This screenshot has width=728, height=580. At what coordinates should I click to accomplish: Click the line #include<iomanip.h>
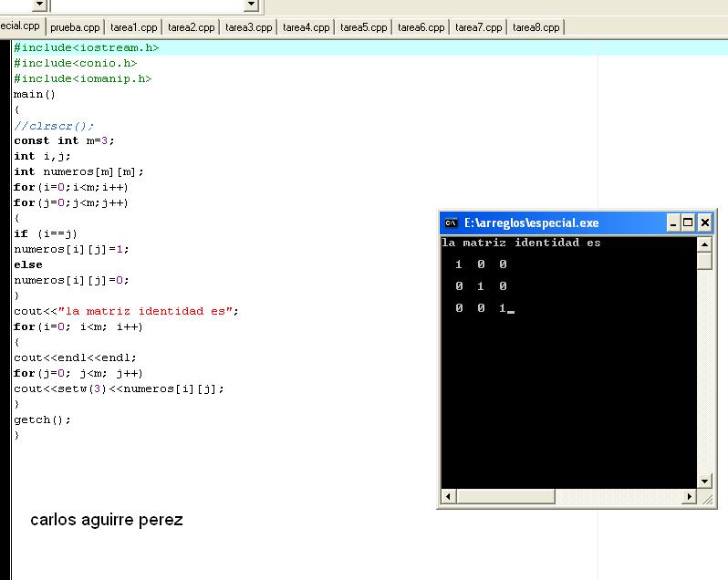click(x=83, y=78)
